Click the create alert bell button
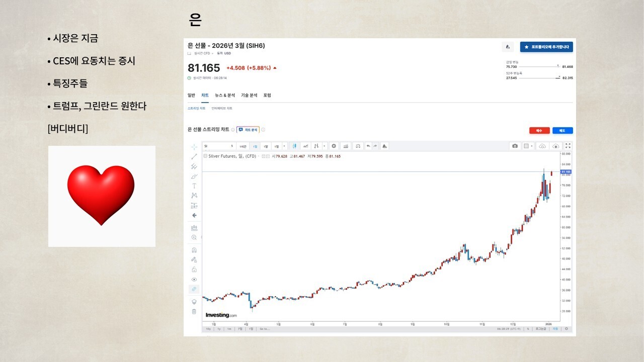Screen dimensions: 644x362 coord(508,47)
